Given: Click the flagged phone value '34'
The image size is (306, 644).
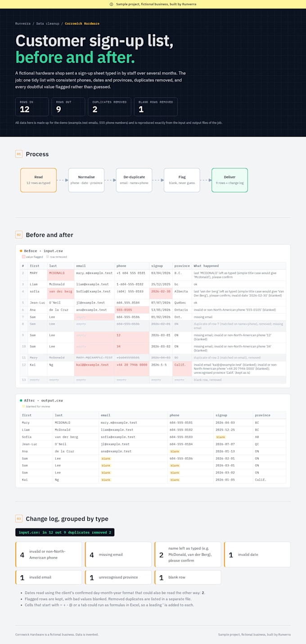Looking at the screenshot, I should click(132, 349).
